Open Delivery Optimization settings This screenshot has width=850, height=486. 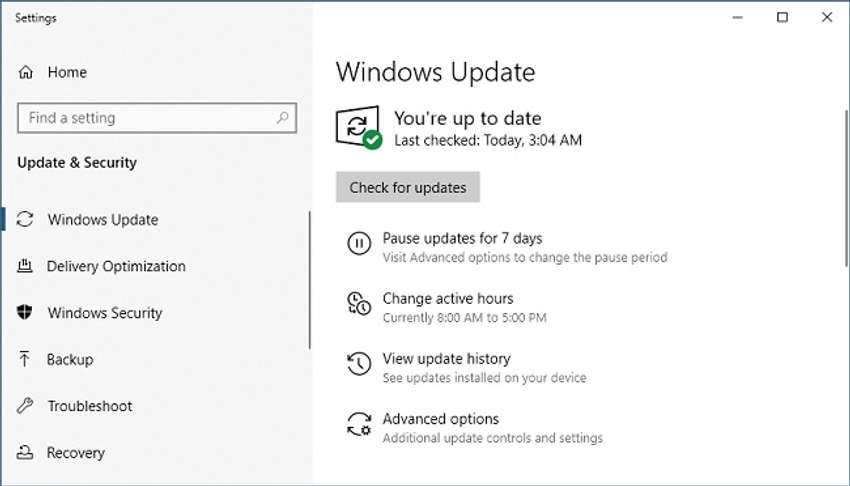116,266
